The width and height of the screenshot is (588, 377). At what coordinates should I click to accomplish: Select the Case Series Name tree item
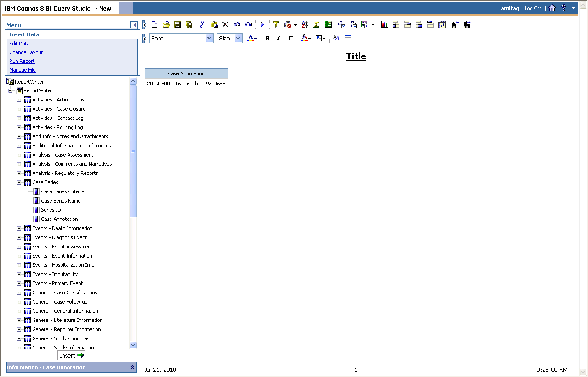coord(61,201)
